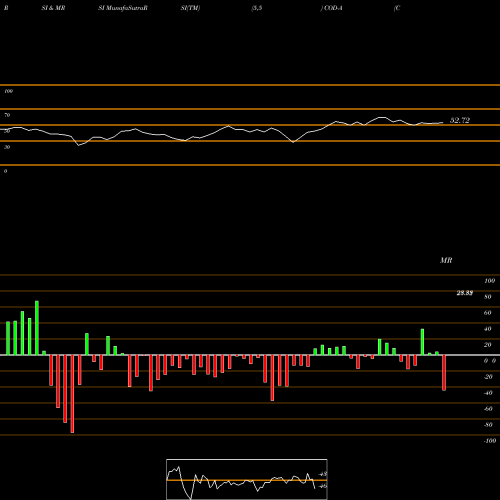Select the MR panel title label
This screenshot has height=500, width=500.
coord(446,260)
